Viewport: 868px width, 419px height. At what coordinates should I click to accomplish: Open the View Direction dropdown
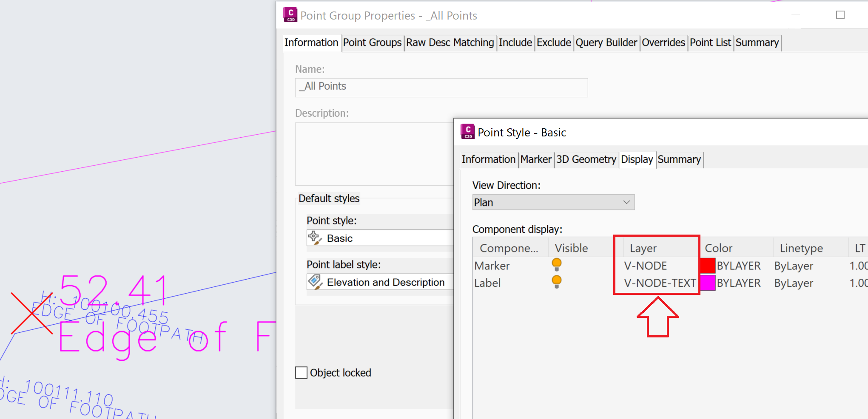553,202
